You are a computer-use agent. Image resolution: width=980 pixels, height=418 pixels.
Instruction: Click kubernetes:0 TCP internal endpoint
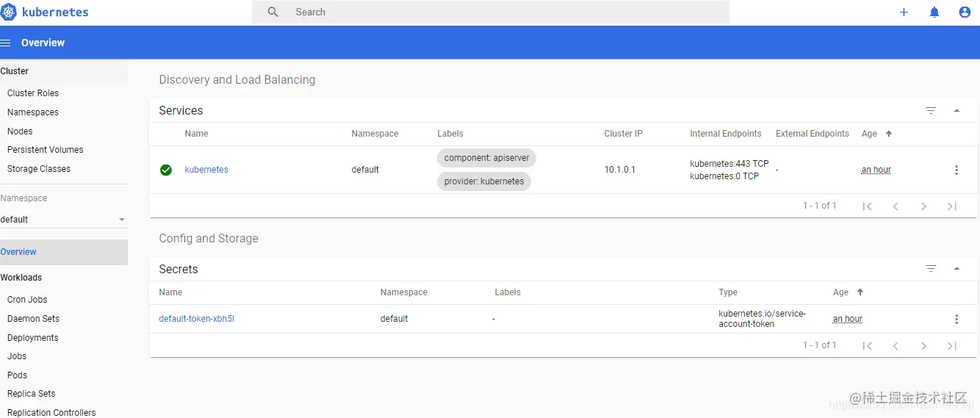[724, 176]
